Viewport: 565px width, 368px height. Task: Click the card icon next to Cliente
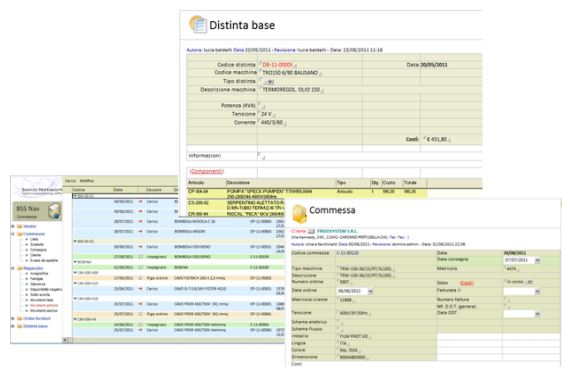point(311,231)
